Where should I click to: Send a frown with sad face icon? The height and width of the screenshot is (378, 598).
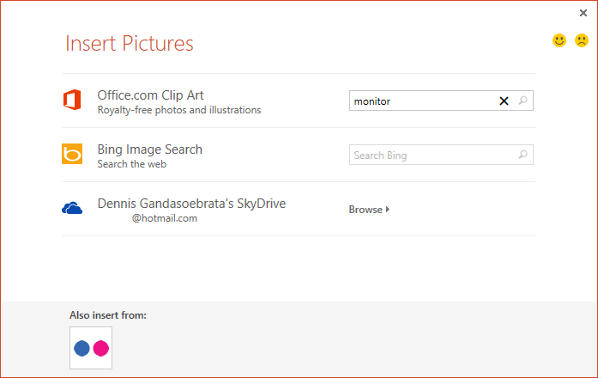click(582, 40)
